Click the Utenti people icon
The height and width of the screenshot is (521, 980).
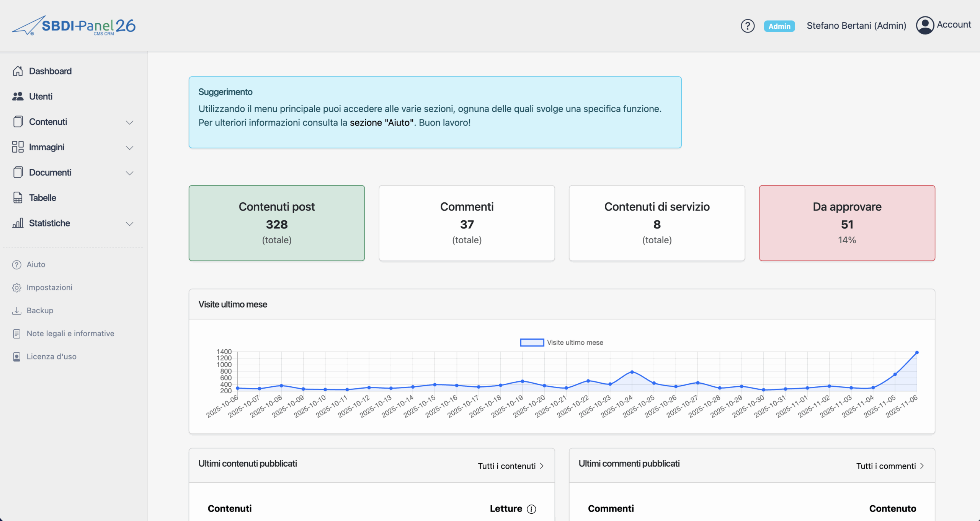[x=18, y=96]
